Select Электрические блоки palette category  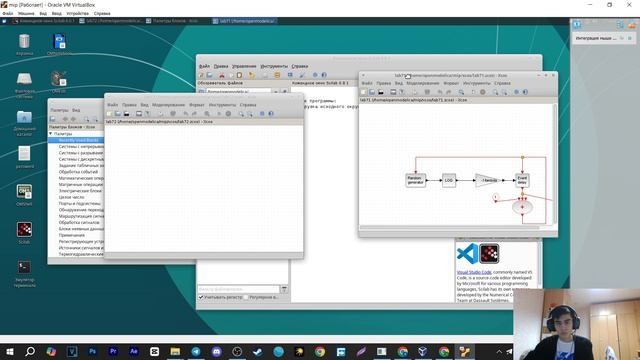tap(80, 191)
